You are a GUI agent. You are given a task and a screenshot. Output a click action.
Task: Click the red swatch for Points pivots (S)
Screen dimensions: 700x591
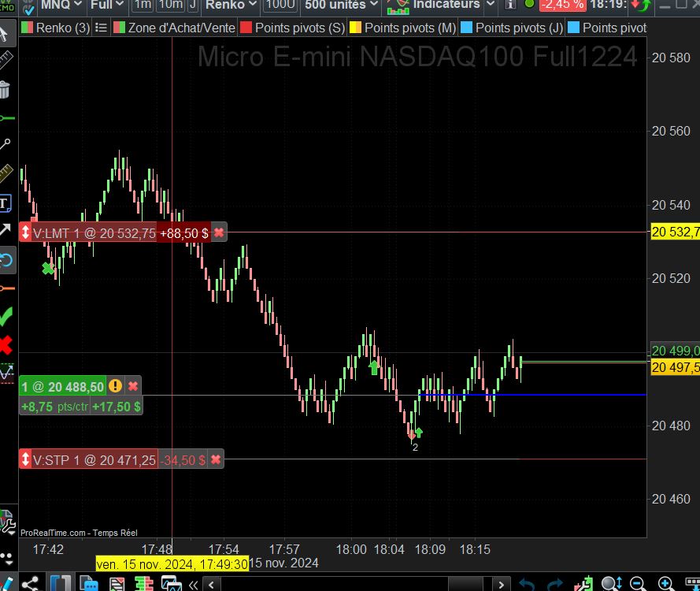point(246,28)
